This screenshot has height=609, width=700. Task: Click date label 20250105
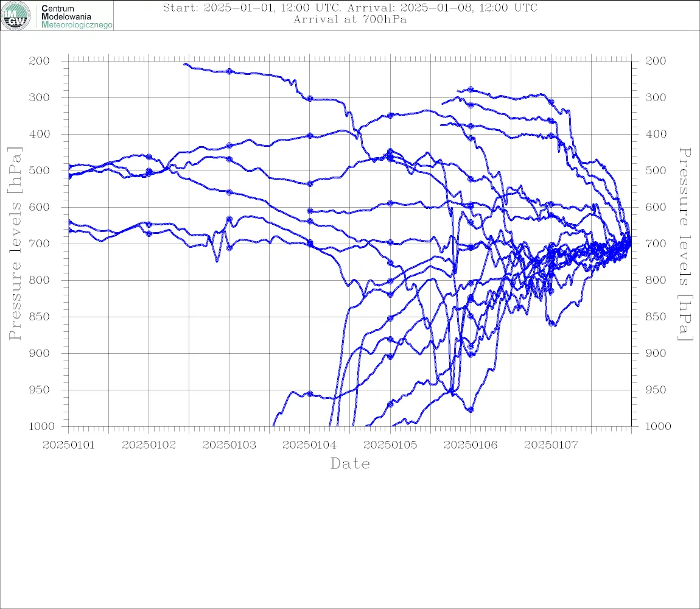[x=390, y=445]
